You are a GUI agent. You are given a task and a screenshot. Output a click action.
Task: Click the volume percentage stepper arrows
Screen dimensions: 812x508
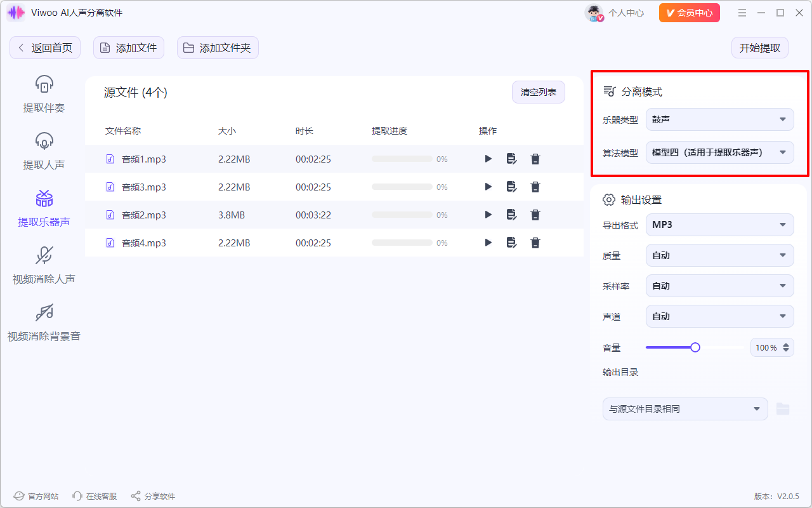point(787,347)
